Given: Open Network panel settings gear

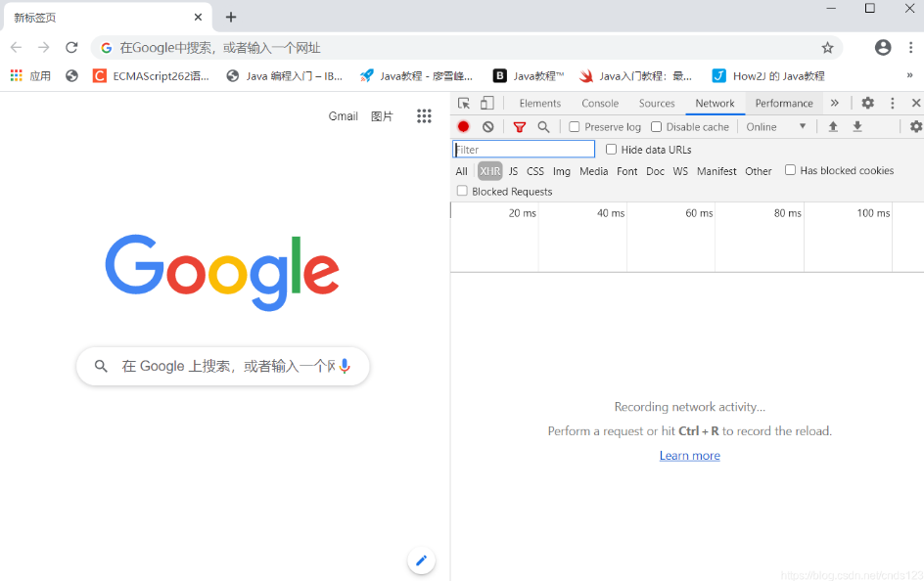Looking at the screenshot, I should point(916,126).
